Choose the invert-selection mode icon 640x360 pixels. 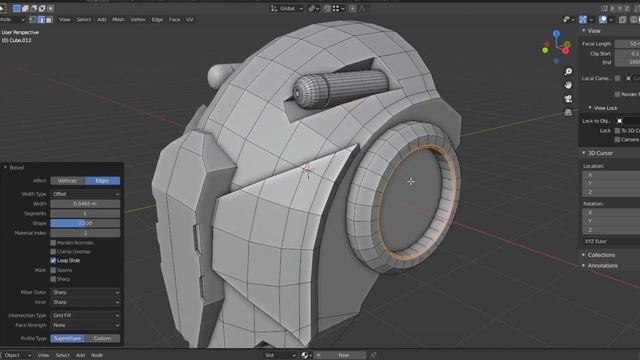point(42,8)
